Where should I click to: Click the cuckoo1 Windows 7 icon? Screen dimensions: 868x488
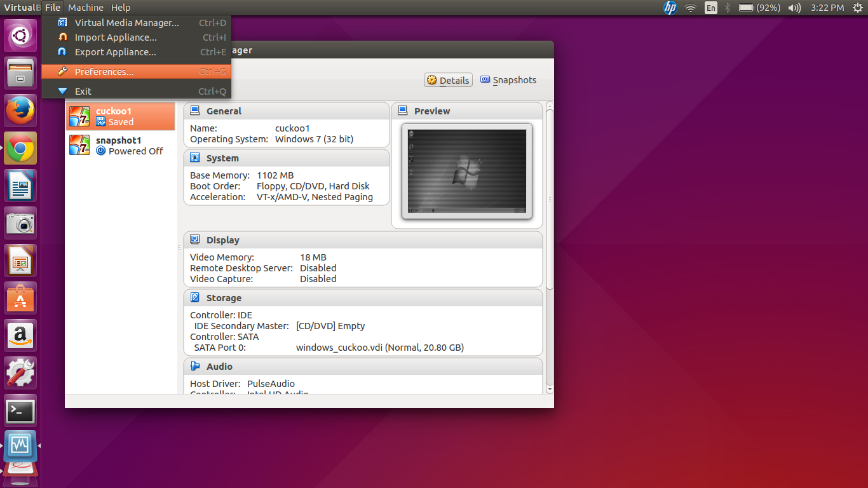pos(79,116)
